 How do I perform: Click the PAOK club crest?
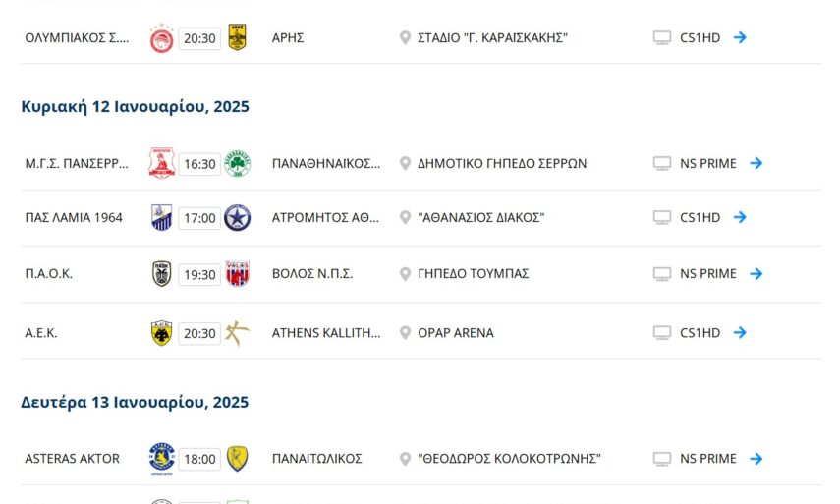161,274
